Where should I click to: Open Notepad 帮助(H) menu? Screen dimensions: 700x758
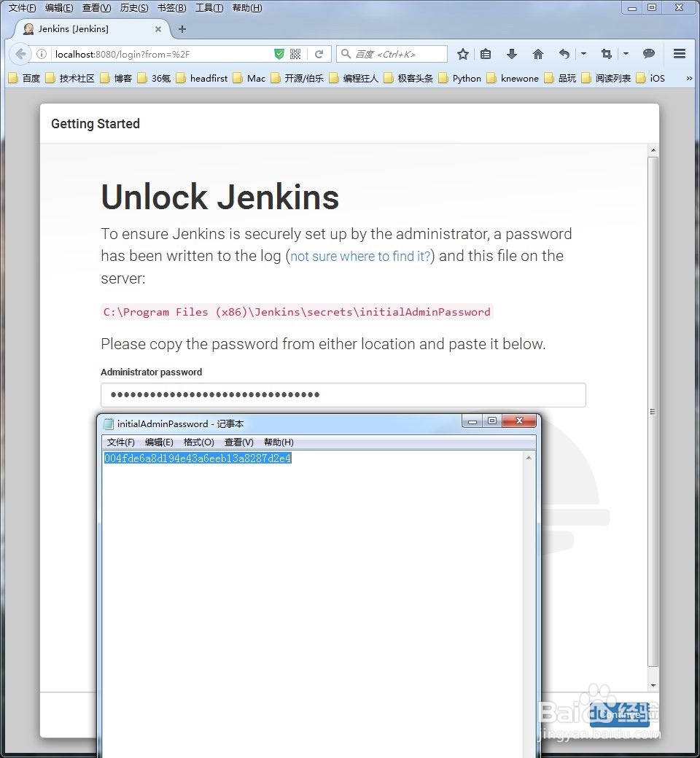point(279,442)
